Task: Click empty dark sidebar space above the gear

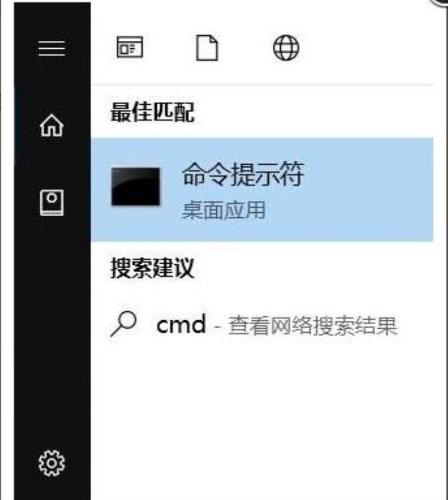Action: (x=52, y=335)
